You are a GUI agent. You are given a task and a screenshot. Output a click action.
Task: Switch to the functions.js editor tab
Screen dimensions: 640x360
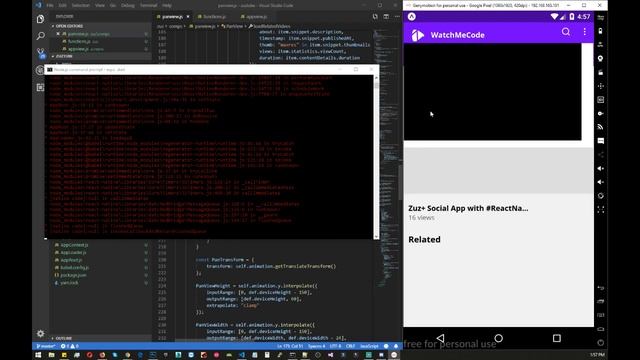tap(212, 17)
